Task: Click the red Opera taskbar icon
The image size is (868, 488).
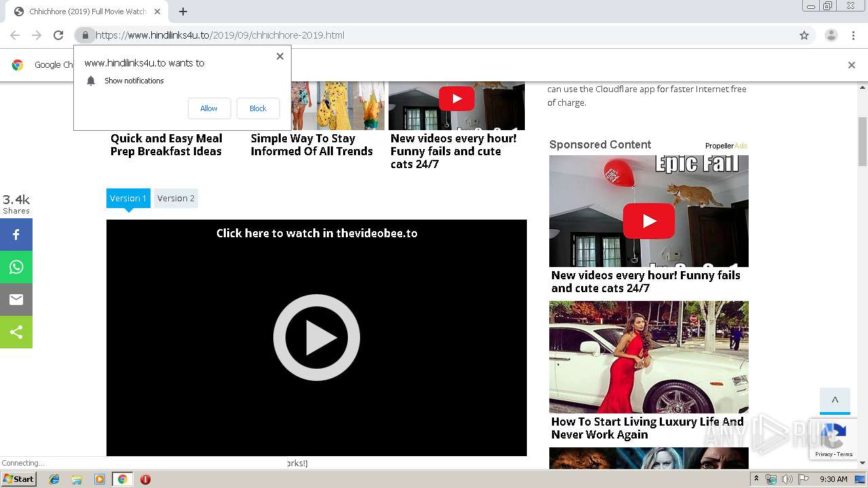Action: [x=145, y=479]
